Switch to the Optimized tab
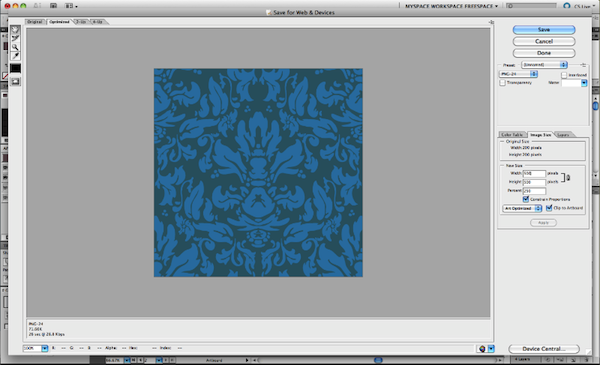Screen dimensions: 600x365 point(59,22)
